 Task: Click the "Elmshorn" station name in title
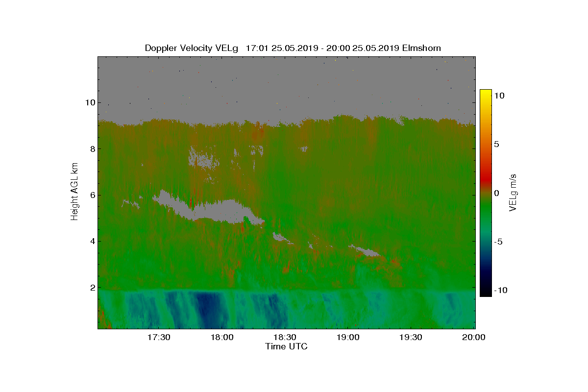pos(421,48)
